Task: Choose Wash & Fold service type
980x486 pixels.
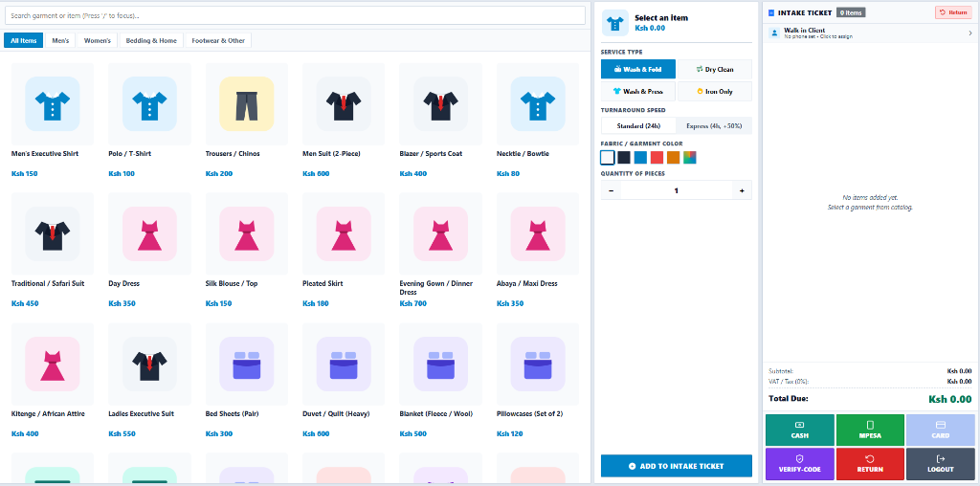Action: coord(638,69)
